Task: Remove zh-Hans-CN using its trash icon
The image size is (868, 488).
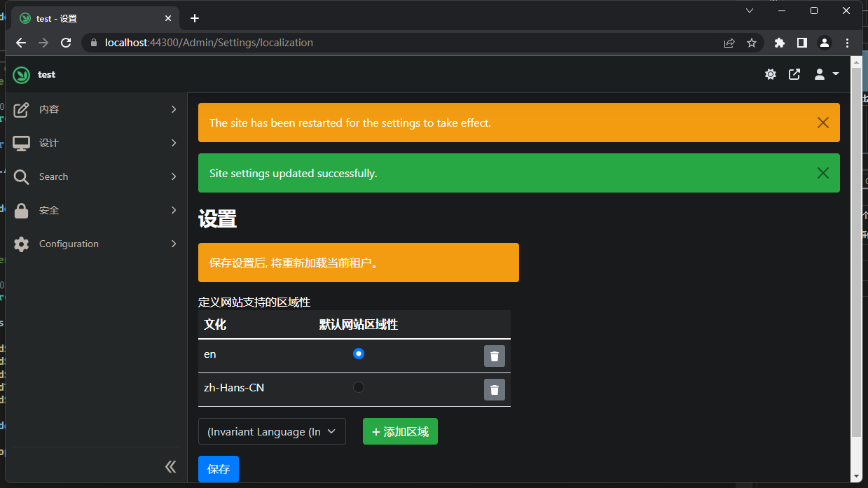Action: tap(494, 389)
